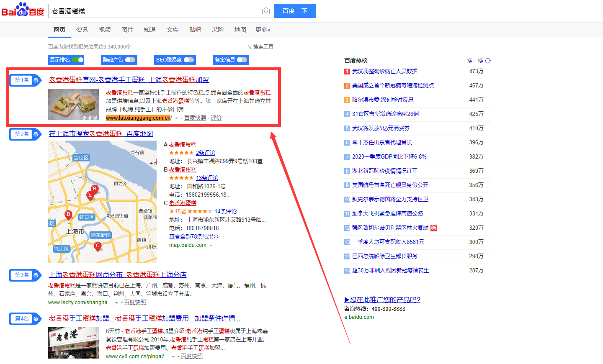603x364 pixels.
Task: Click the Shanghai map thumbnail
Action: pyautogui.click(x=103, y=202)
